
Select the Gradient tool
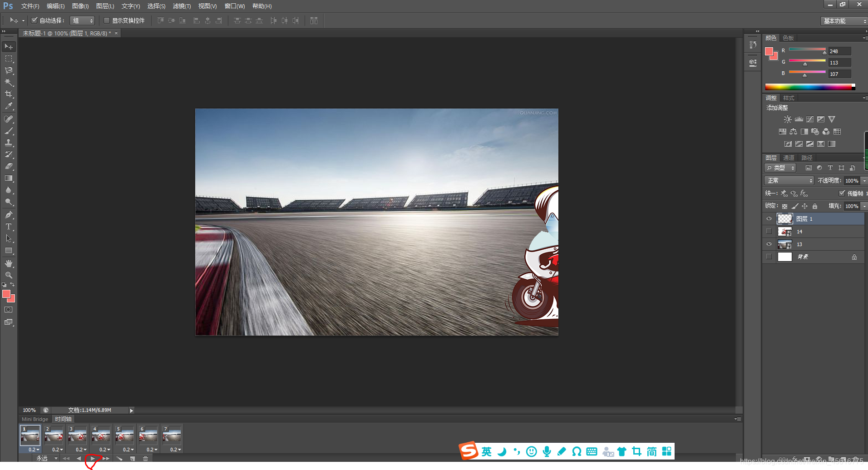9,178
